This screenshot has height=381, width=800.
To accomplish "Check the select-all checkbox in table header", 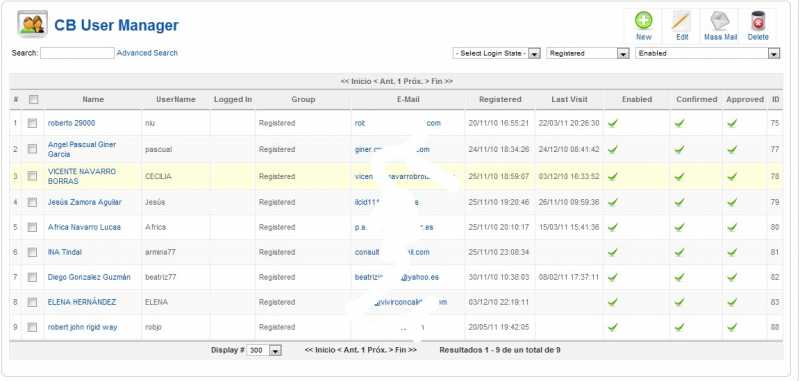I will (33, 99).
